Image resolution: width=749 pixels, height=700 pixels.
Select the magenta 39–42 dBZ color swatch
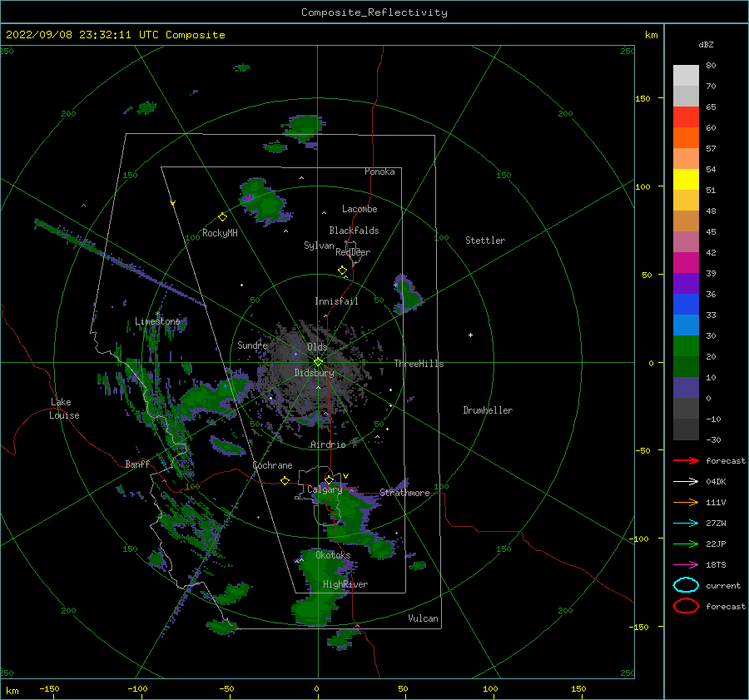click(x=686, y=263)
